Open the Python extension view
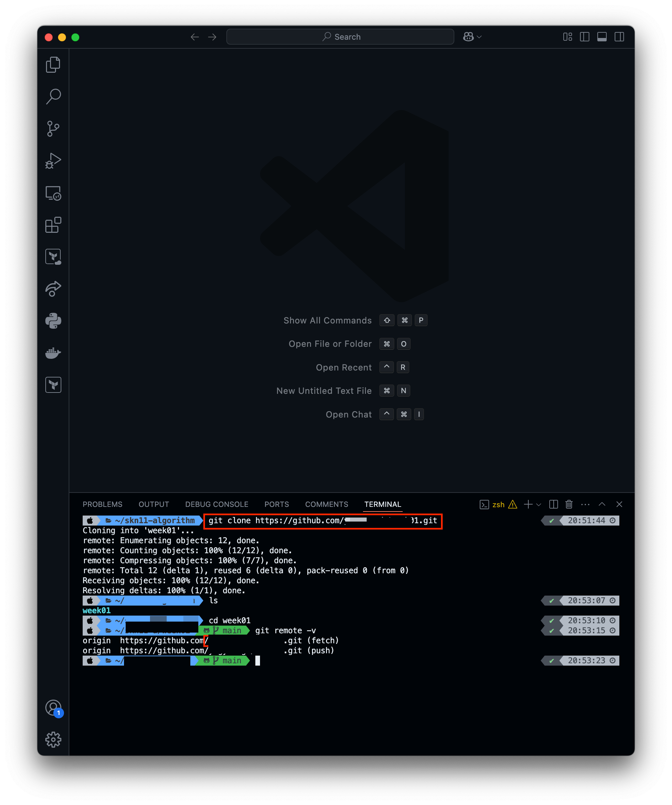Screen dimensions: 672x805 (x=53, y=321)
